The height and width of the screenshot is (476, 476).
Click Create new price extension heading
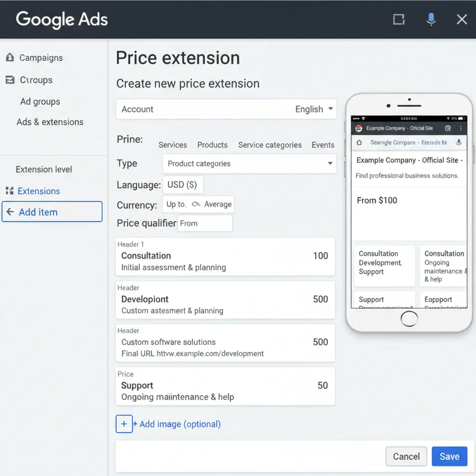188,84
